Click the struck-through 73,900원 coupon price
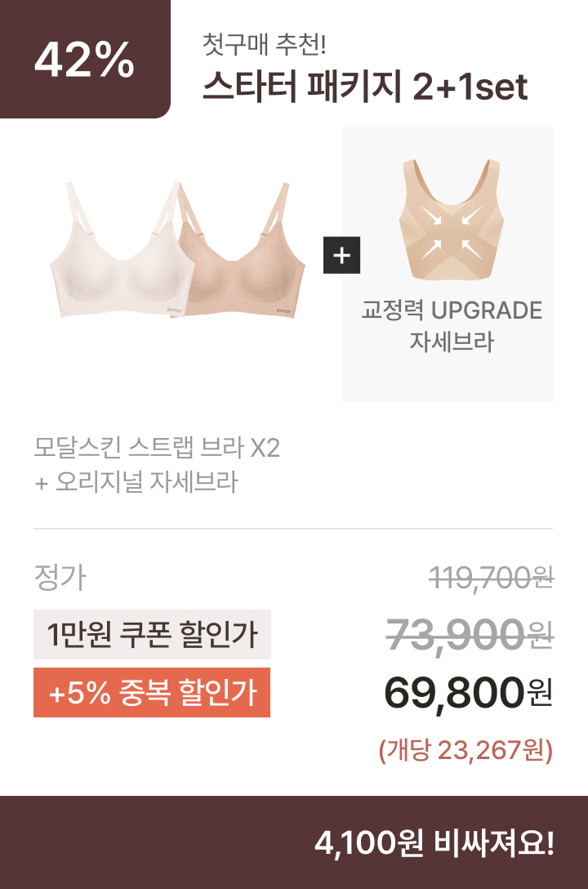The height and width of the screenshot is (889, 588). pos(470,634)
